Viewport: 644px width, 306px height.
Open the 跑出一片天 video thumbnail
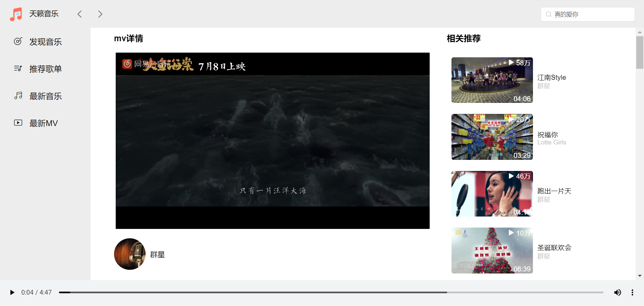point(492,194)
